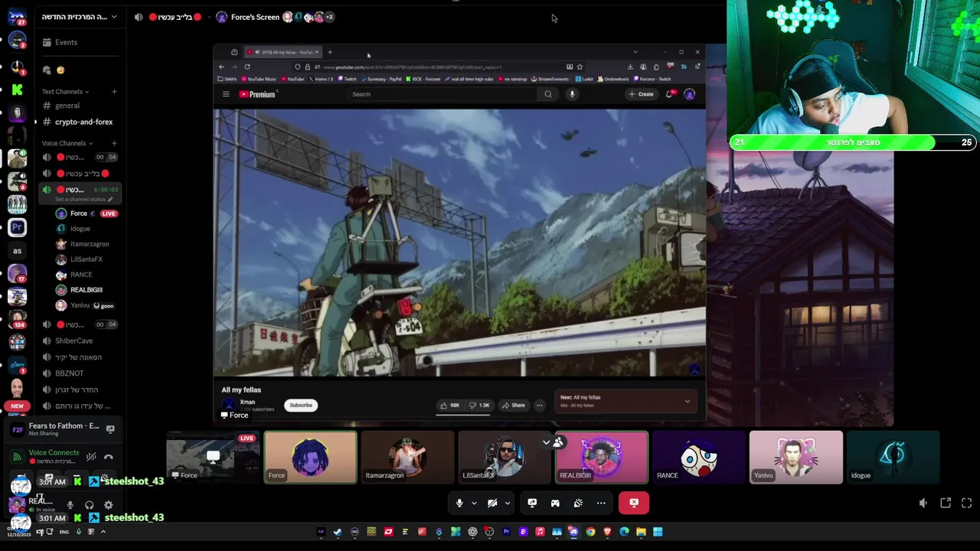Open the Pr server icon in server list
Viewport: 980px width, 551px height.
coord(17,227)
